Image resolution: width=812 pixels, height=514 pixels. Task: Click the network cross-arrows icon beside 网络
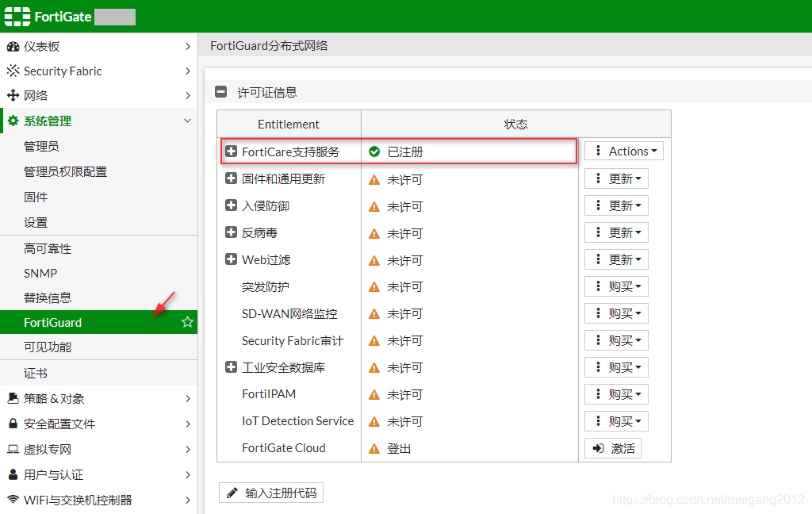tap(13, 95)
